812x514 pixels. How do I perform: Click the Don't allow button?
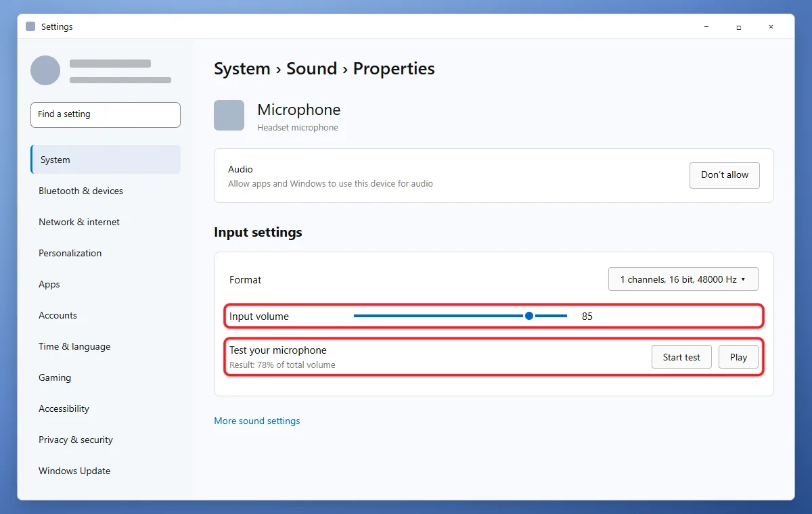pos(724,175)
